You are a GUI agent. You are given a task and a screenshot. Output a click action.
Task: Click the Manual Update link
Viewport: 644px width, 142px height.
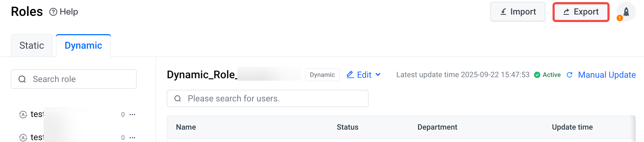pyautogui.click(x=607, y=75)
